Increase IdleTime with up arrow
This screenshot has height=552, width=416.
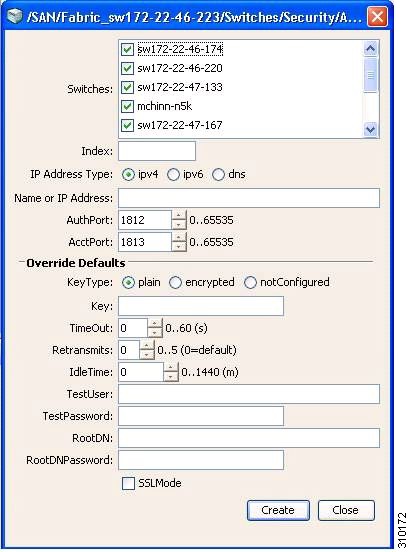171,367
